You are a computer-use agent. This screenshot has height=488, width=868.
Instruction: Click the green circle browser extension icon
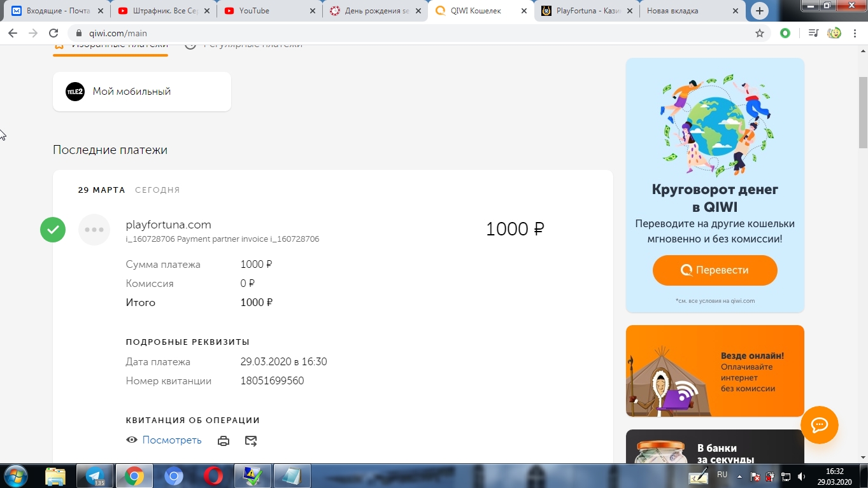[x=785, y=33]
